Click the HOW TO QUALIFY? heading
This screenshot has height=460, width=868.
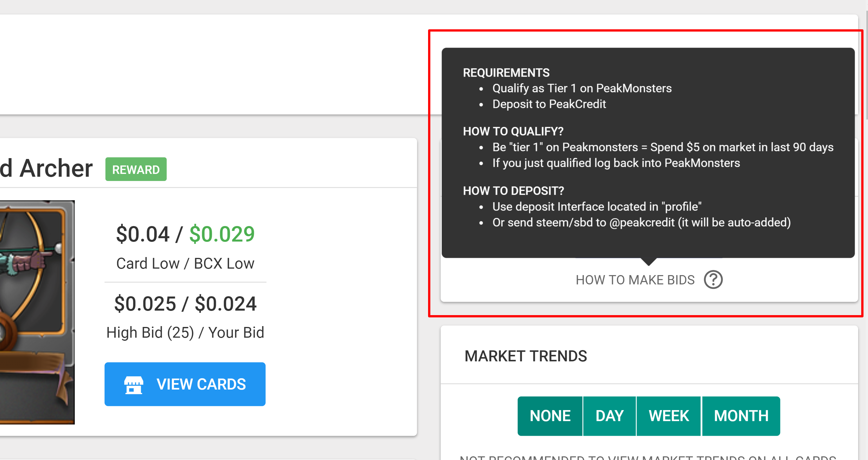[513, 131]
